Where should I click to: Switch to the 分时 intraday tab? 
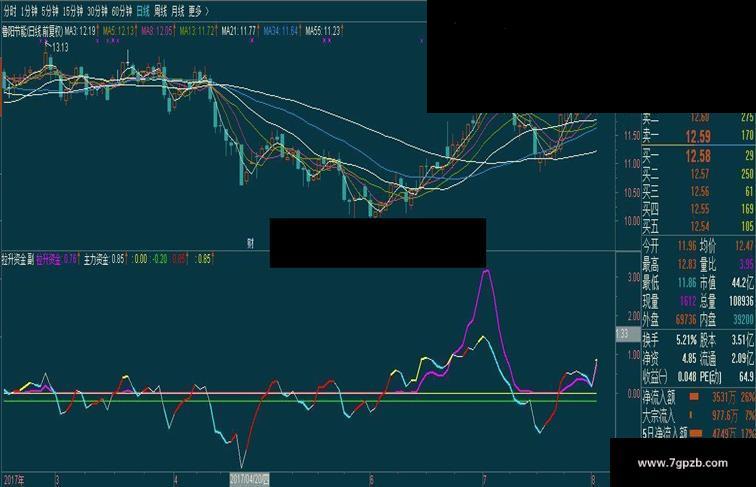(10, 11)
